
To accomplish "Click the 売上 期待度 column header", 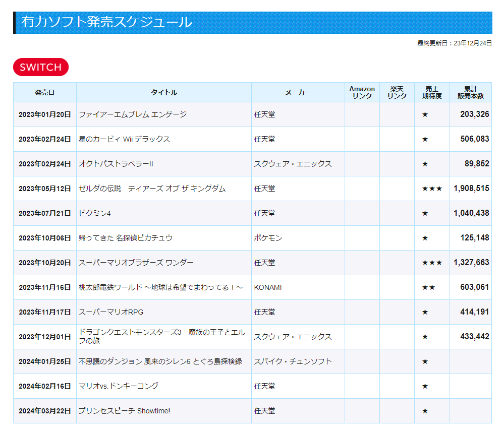I will click(x=432, y=92).
